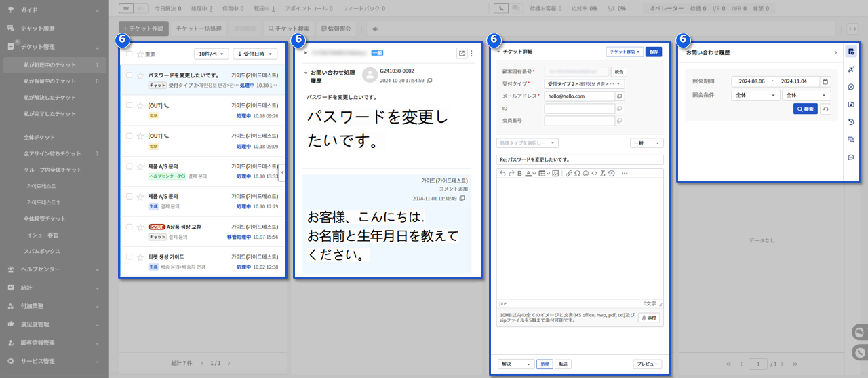Select the checkbox for A상품 색상 교환 ticket
Screen dimensions: 868x378
[130, 227]
